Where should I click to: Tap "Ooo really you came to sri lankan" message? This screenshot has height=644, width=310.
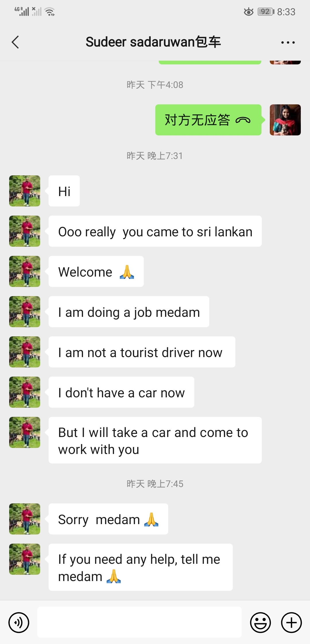tap(155, 231)
